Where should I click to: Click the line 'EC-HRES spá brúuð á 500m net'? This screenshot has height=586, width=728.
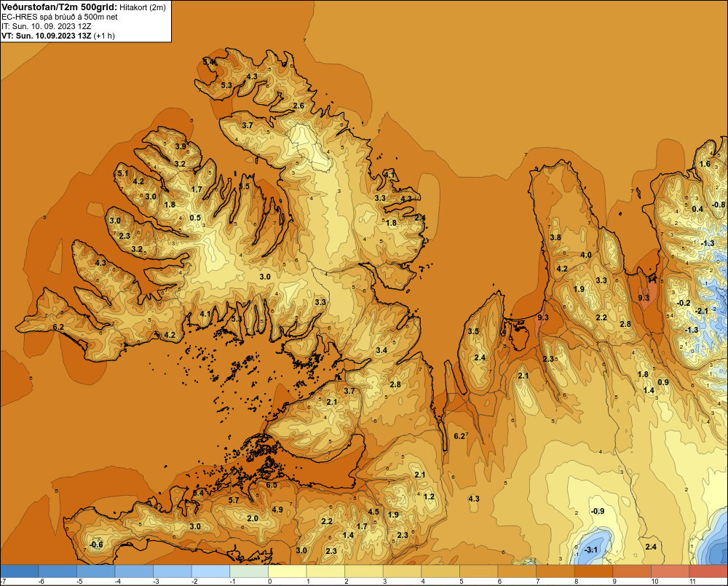click(x=60, y=17)
